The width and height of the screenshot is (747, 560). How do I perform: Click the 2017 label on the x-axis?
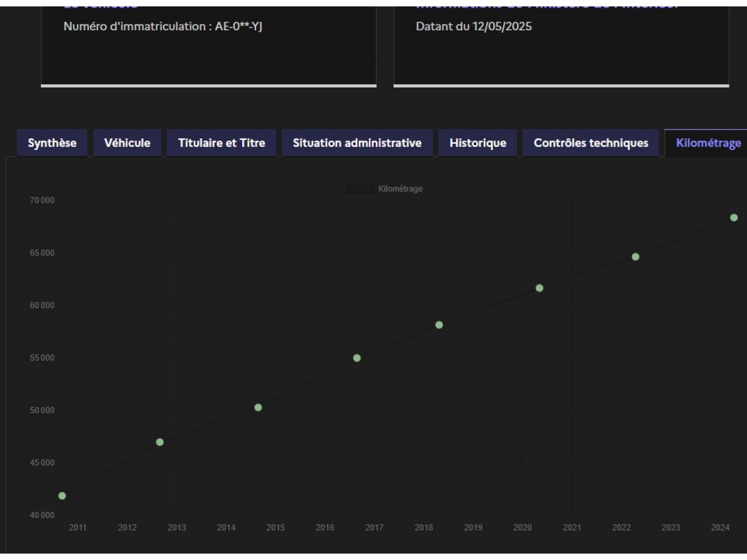coord(374,527)
